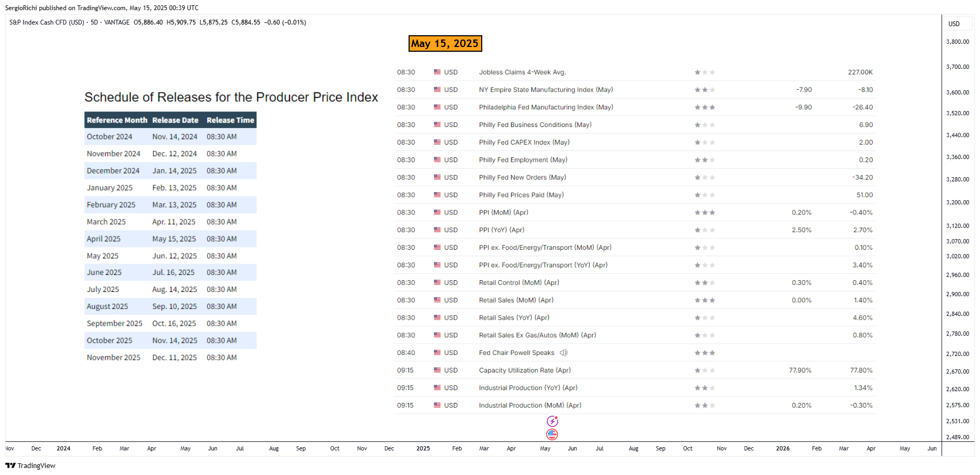Screen dimensions: 980x475
Task: Click the May 15, 2025 release date cell
Action: point(174,239)
